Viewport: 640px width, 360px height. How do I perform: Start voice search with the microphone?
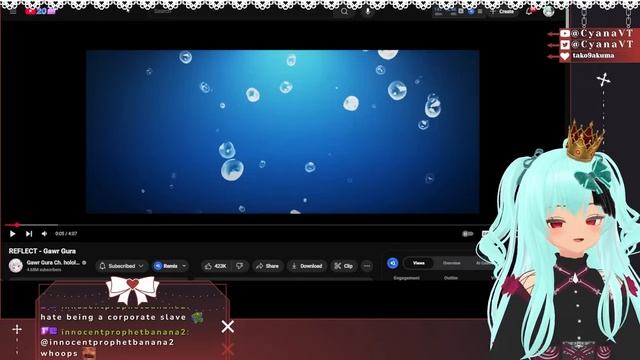tap(368, 12)
